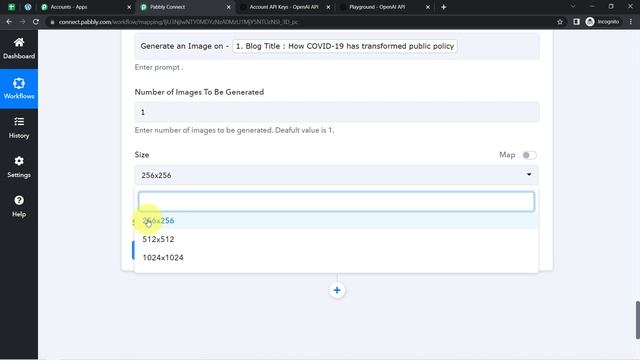Viewport: 640px width, 360px height.
Task: Open the Help question mark icon
Action: 19,200
